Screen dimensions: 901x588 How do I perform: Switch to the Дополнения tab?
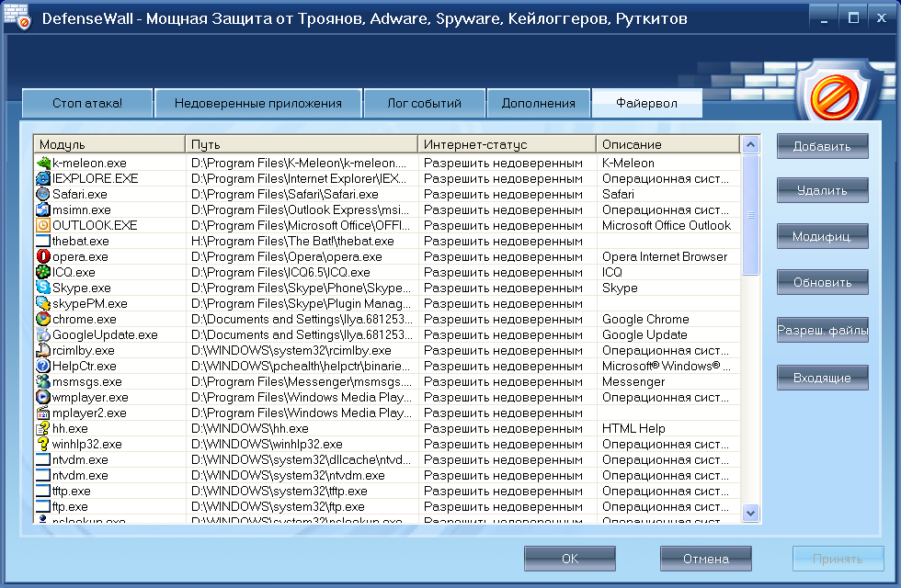tap(539, 103)
